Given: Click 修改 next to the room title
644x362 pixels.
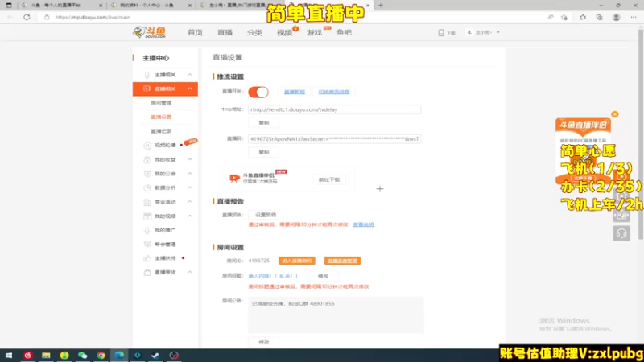Looking at the screenshot, I should pos(324,276).
